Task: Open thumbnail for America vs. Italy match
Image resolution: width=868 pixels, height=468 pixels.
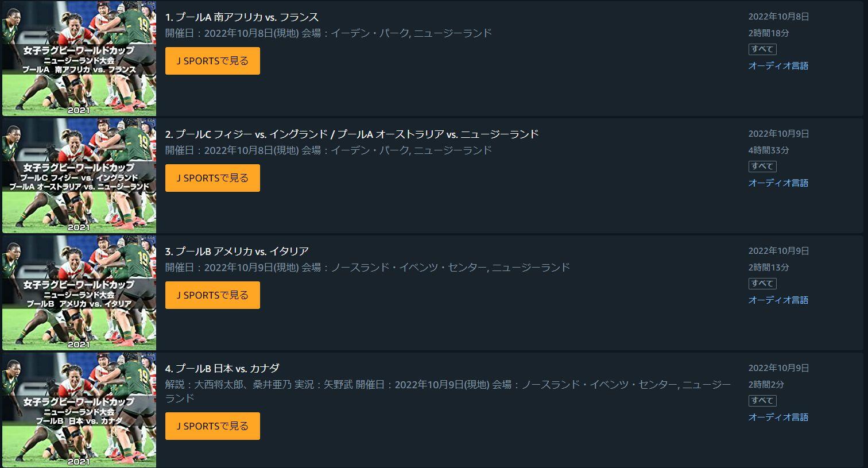Action: 79,293
